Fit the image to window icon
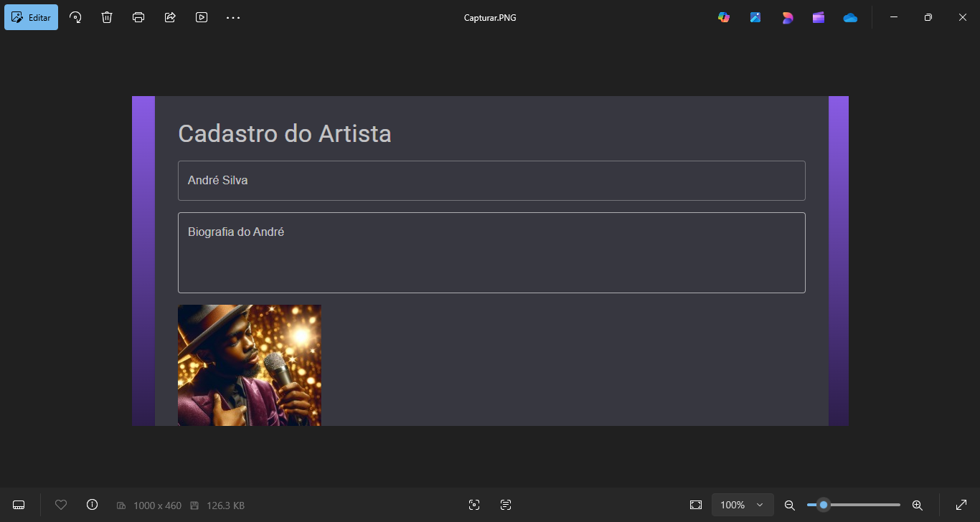 coord(696,505)
